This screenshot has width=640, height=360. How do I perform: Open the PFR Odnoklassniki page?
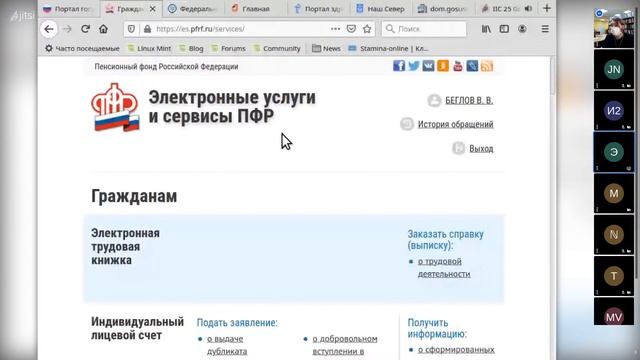443,66
